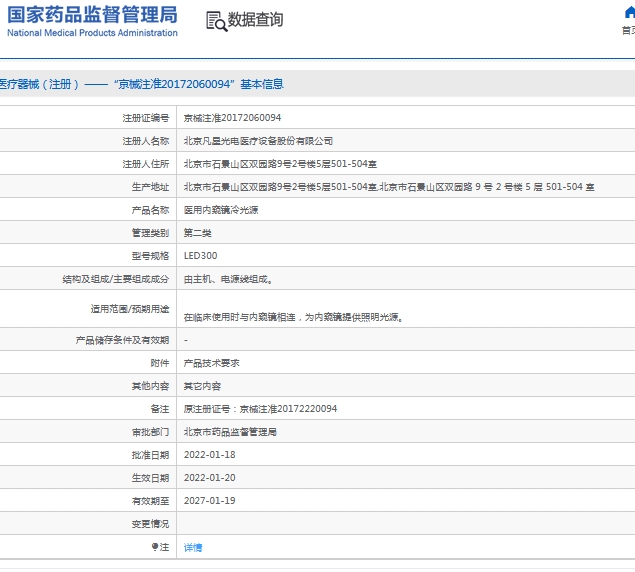Screen dimensions: 635x572
Task: Click the bullet icon beside 注 label
Action: 155,547
